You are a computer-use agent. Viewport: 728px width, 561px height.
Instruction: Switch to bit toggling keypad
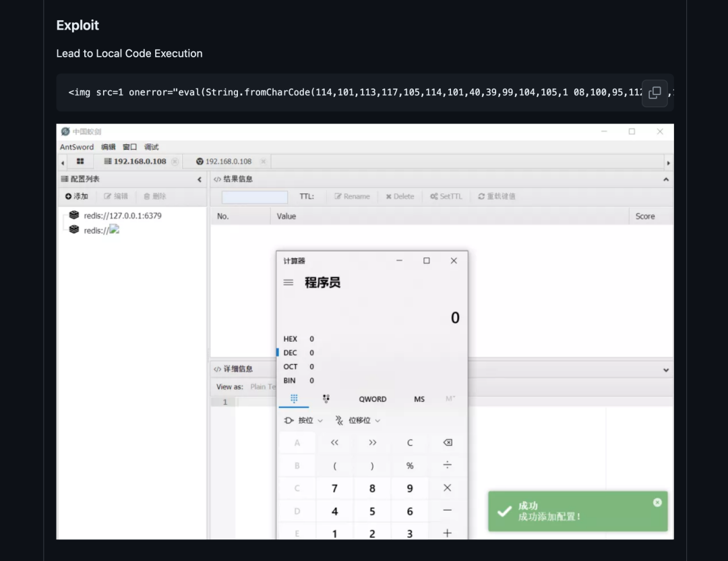pyautogui.click(x=326, y=398)
